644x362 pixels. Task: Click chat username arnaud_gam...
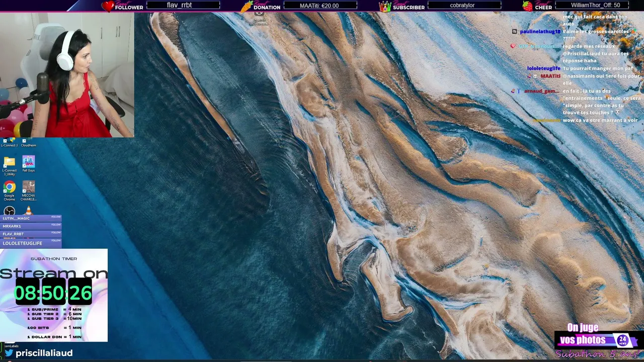click(541, 91)
